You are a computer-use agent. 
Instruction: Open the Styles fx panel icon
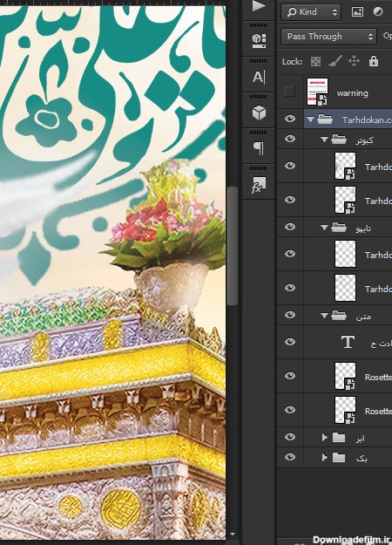pos(259,185)
